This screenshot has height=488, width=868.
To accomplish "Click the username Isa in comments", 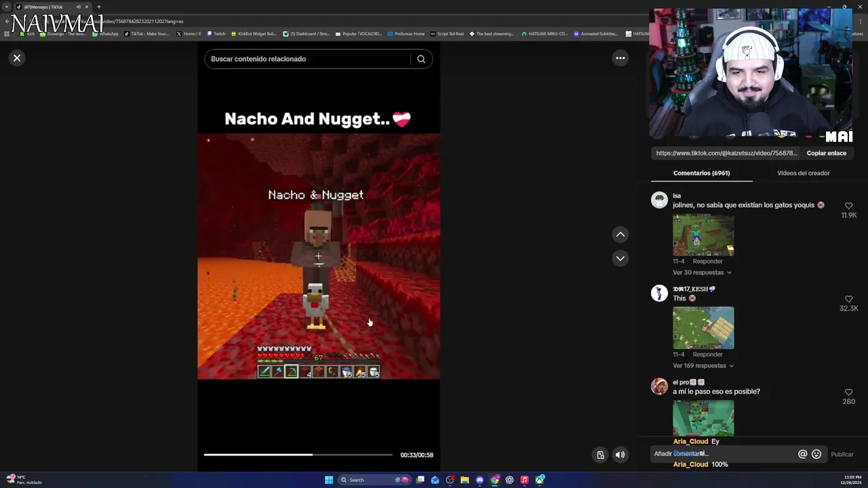I will pyautogui.click(x=677, y=196).
